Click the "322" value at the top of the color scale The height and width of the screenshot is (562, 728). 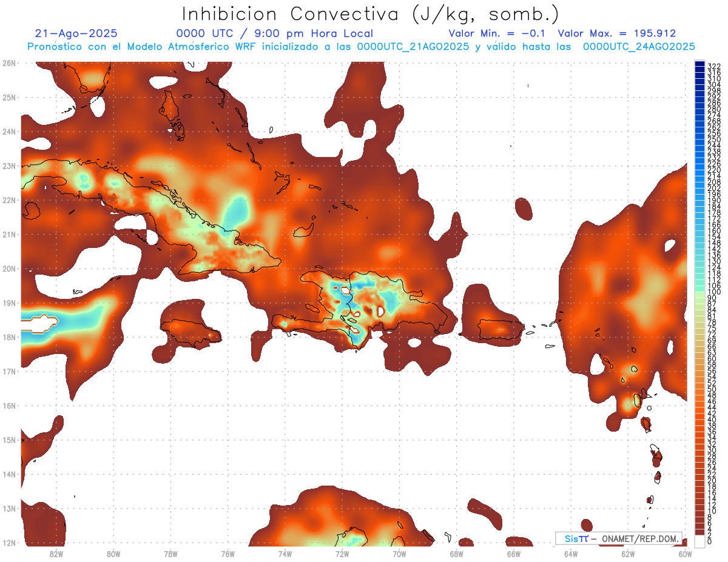pyautogui.click(x=713, y=66)
